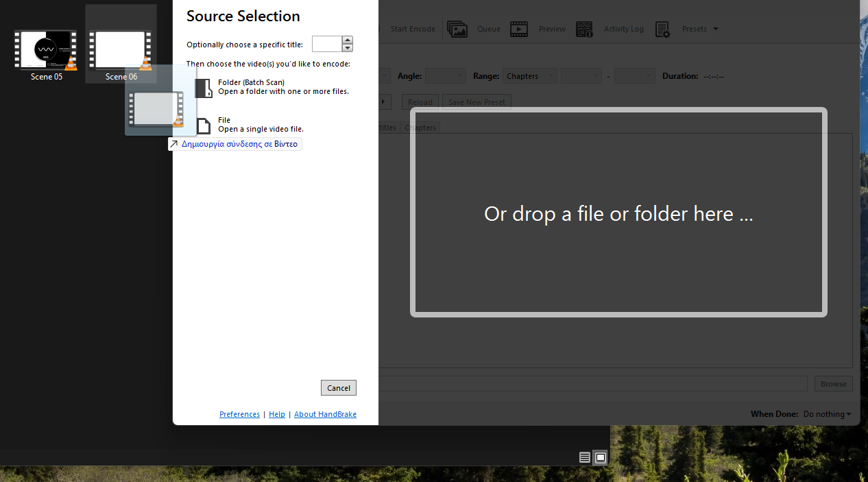The image size is (868, 482).
Task: Switch to the Chapters tab
Action: pyautogui.click(x=420, y=128)
